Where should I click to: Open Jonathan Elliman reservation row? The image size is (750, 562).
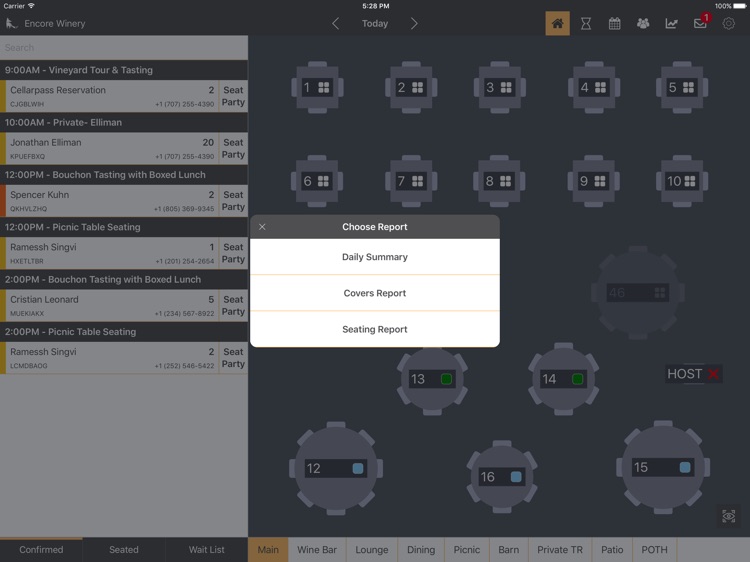click(x=112, y=148)
